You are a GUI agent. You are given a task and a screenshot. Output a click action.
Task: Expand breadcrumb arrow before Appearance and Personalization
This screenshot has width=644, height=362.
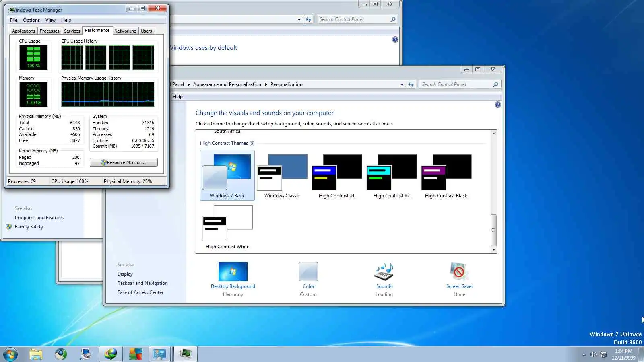(x=188, y=84)
